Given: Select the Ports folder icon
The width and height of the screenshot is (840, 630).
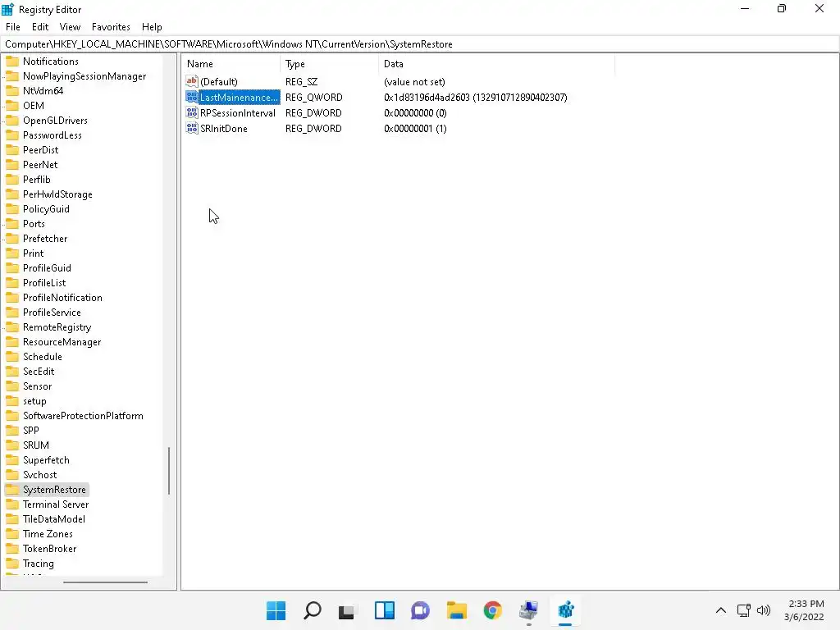Looking at the screenshot, I should click(x=12, y=223).
